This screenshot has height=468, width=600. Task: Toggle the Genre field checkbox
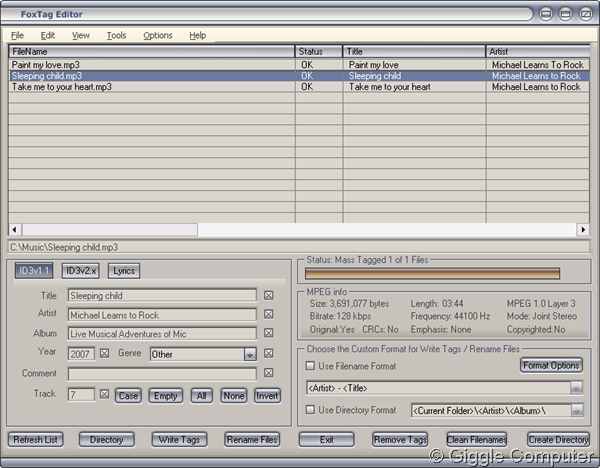pos(269,353)
